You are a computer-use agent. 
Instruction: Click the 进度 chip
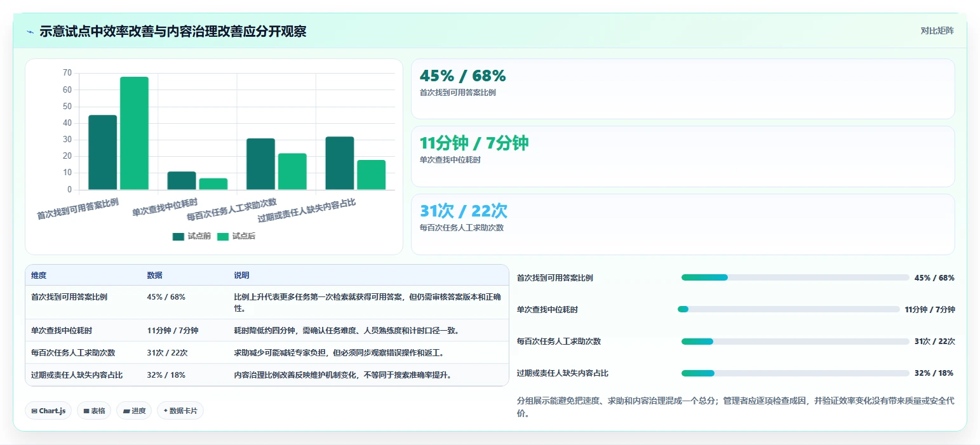click(x=134, y=411)
